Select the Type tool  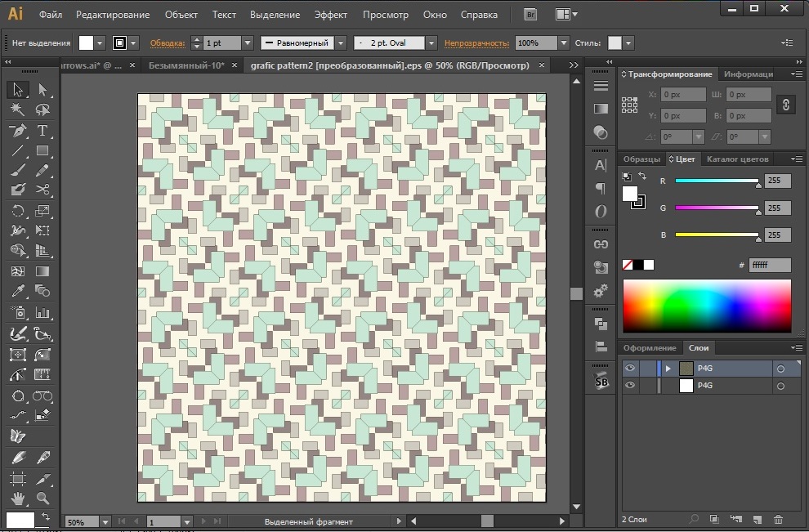tap(42, 131)
